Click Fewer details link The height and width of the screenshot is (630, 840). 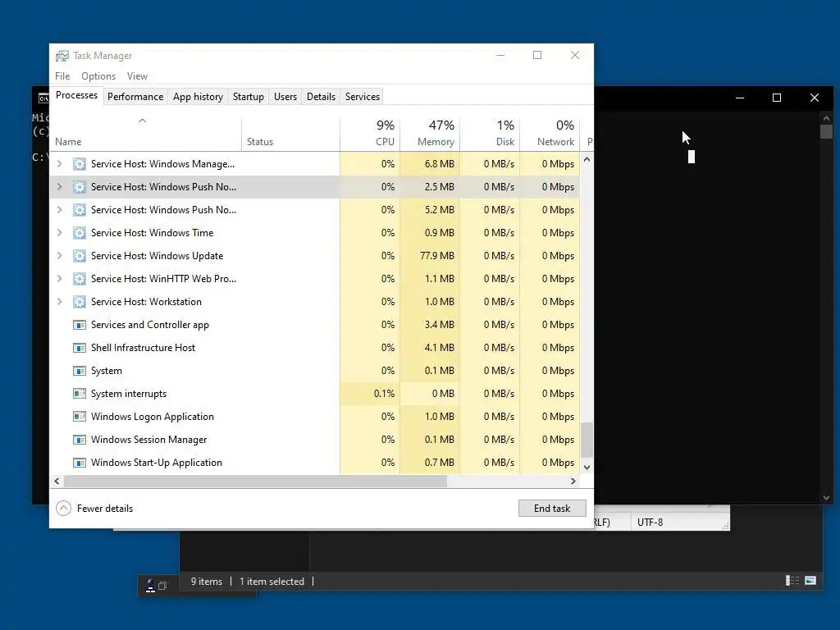tap(104, 509)
